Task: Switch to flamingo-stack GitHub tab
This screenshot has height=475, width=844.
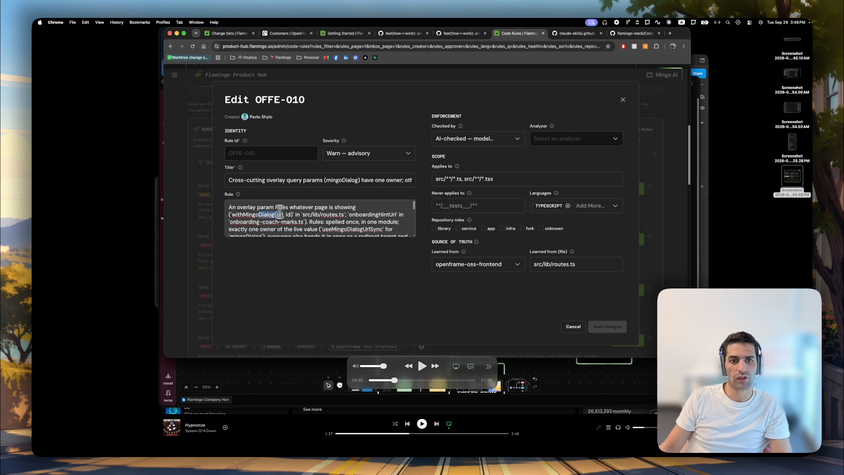Action: (x=635, y=33)
